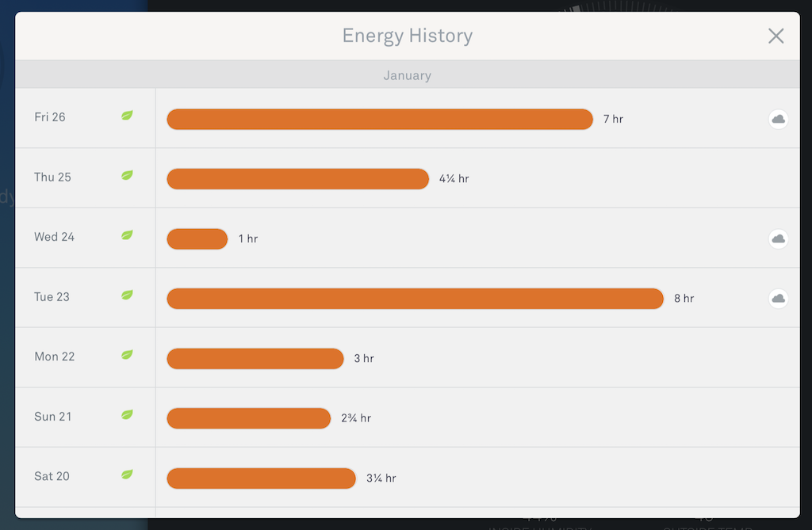Click the January month header

(x=407, y=75)
